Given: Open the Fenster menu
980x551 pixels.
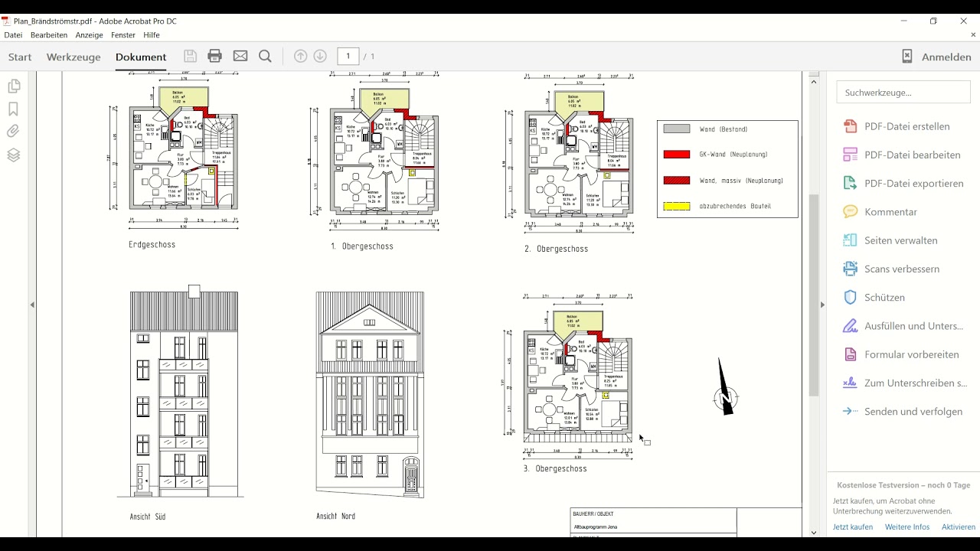Looking at the screenshot, I should click(x=123, y=35).
